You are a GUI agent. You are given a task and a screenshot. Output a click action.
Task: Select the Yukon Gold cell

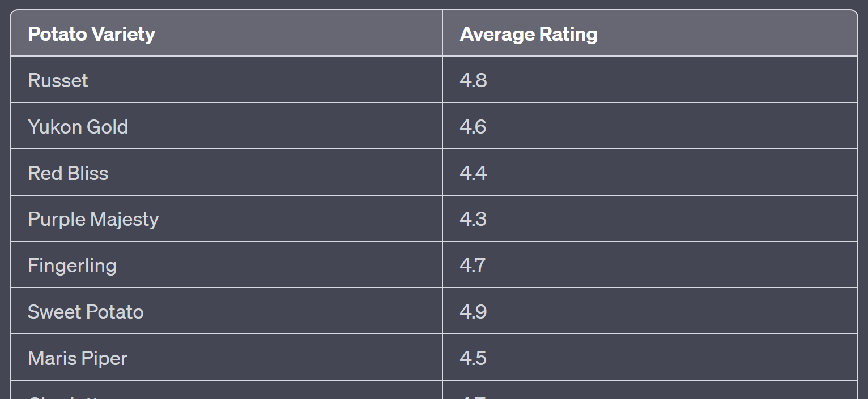[x=78, y=127]
